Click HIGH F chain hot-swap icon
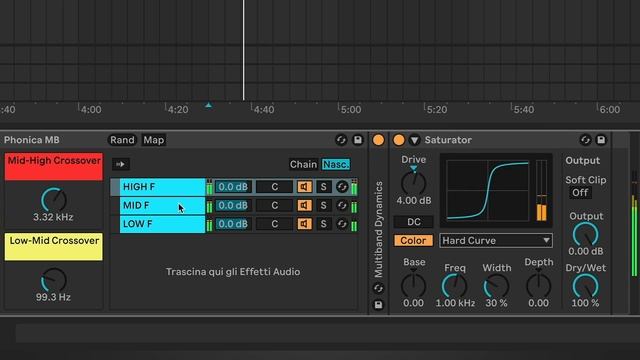The image size is (640, 360). (x=342, y=187)
